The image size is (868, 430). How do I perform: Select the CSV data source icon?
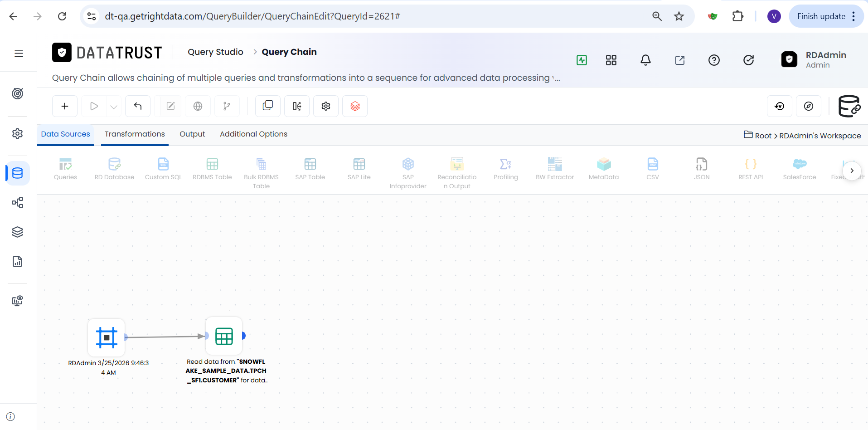(x=653, y=164)
